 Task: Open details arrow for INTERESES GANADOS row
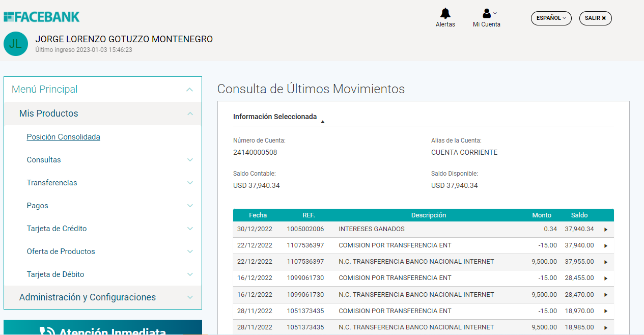606,230
